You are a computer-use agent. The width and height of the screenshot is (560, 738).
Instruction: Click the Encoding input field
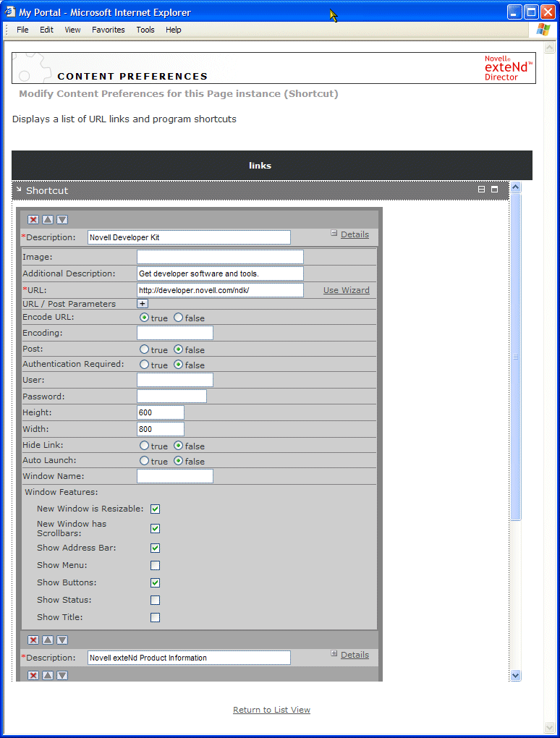tap(175, 334)
